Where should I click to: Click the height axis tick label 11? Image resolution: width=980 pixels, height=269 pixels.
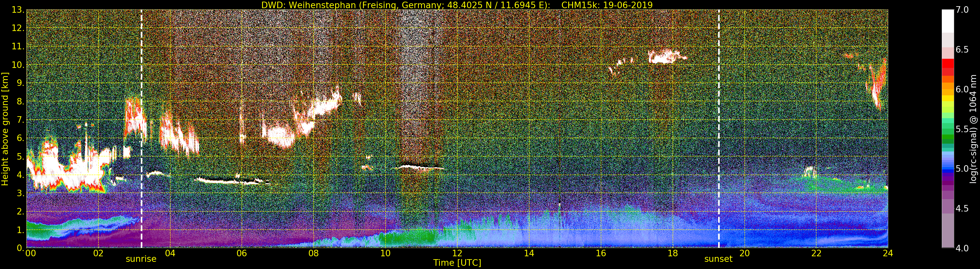click(x=18, y=46)
